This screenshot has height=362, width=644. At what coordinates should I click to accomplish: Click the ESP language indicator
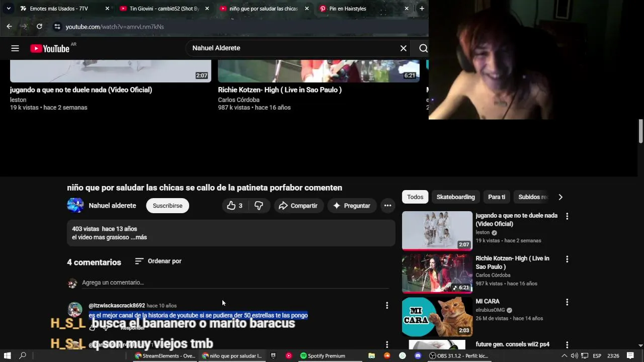(597, 356)
